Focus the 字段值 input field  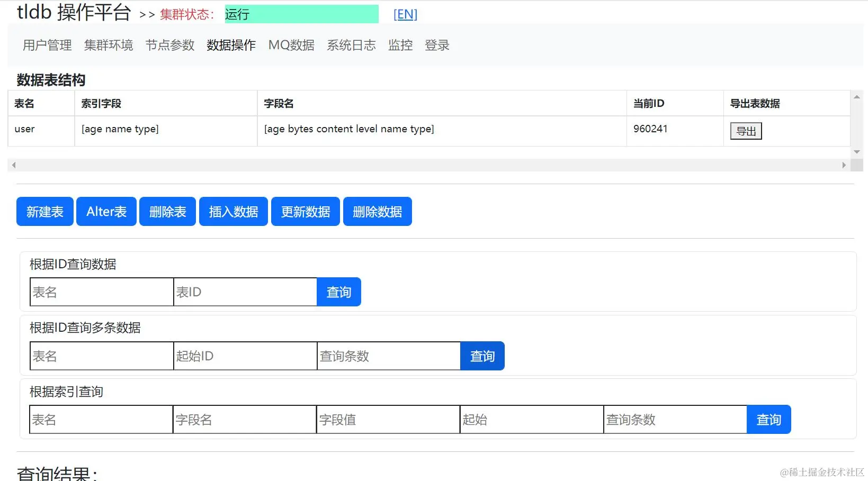[x=388, y=420]
